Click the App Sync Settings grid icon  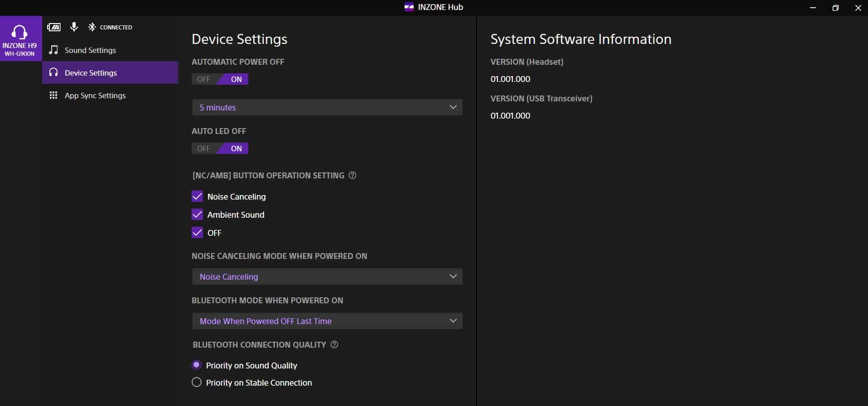(53, 96)
